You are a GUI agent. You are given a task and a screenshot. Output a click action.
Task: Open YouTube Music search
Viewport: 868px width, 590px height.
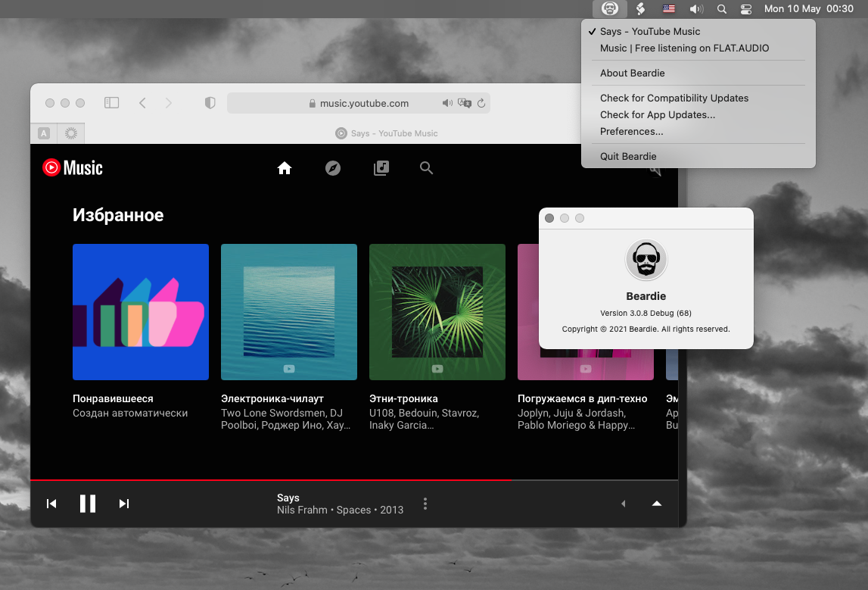click(426, 168)
